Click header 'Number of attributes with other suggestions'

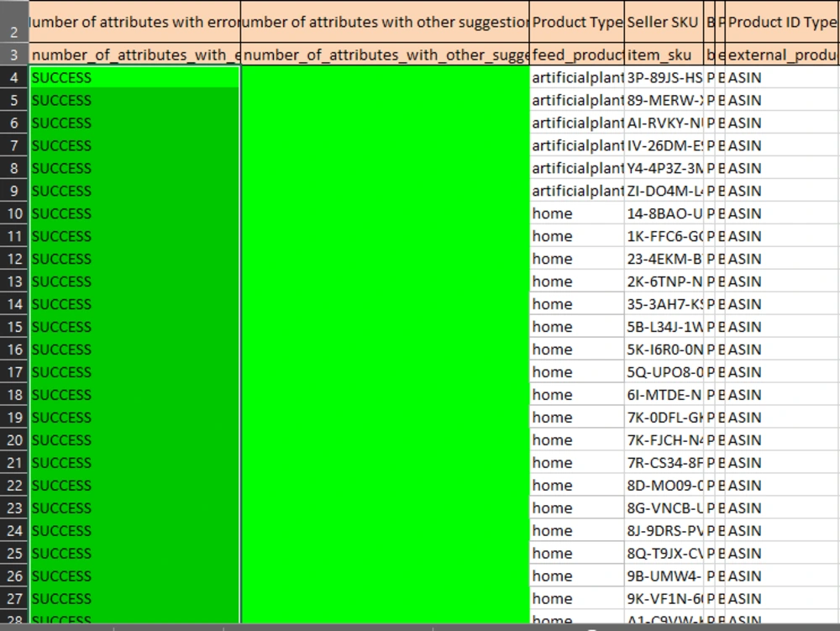tap(386, 22)
